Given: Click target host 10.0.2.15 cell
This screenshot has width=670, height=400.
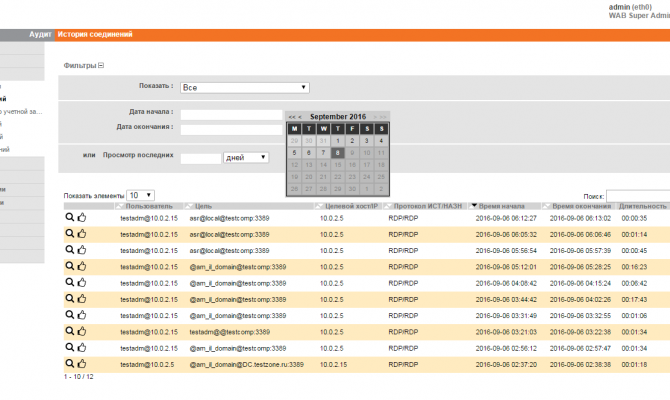Looking at the screenshot, I should pyautogui.click(x=333, y=365).
